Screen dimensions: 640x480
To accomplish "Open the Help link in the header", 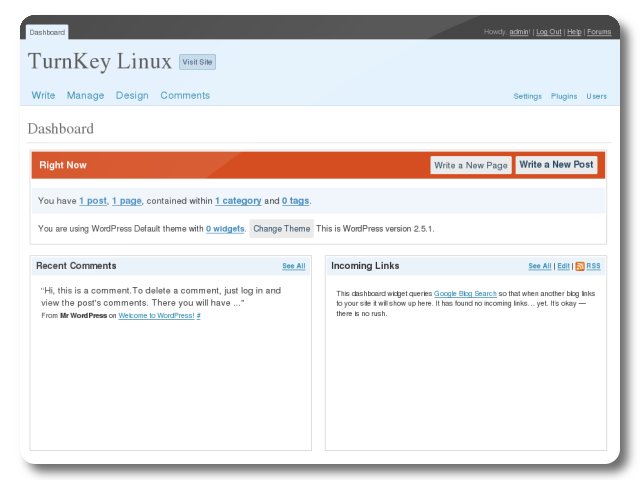I will pyautogui.click(x=574, y=32).
